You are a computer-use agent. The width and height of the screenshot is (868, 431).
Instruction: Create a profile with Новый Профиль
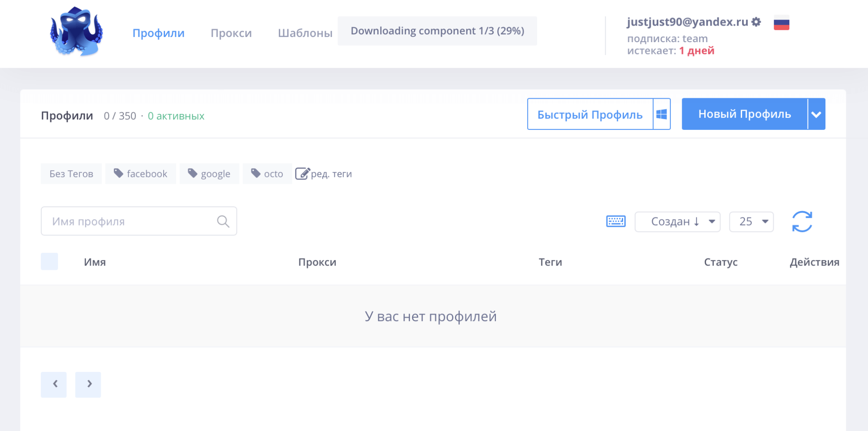(744, 114)
